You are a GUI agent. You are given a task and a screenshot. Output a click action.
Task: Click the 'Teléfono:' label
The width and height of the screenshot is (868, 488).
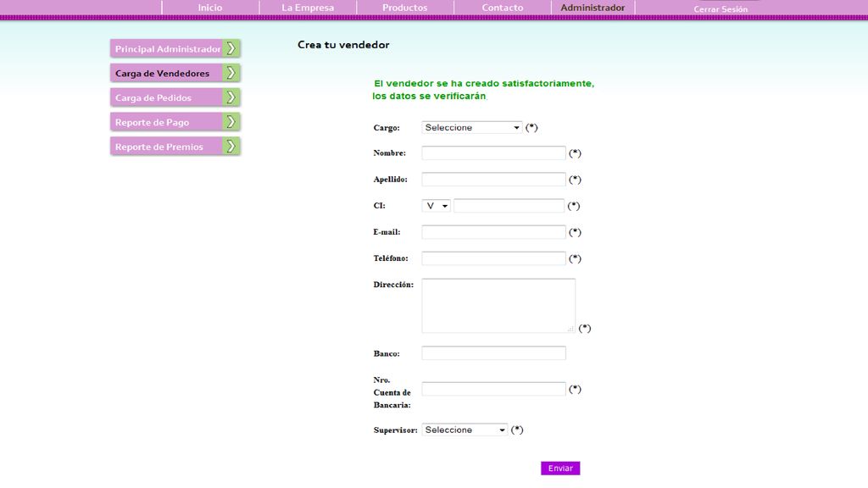tap(390, 258)
